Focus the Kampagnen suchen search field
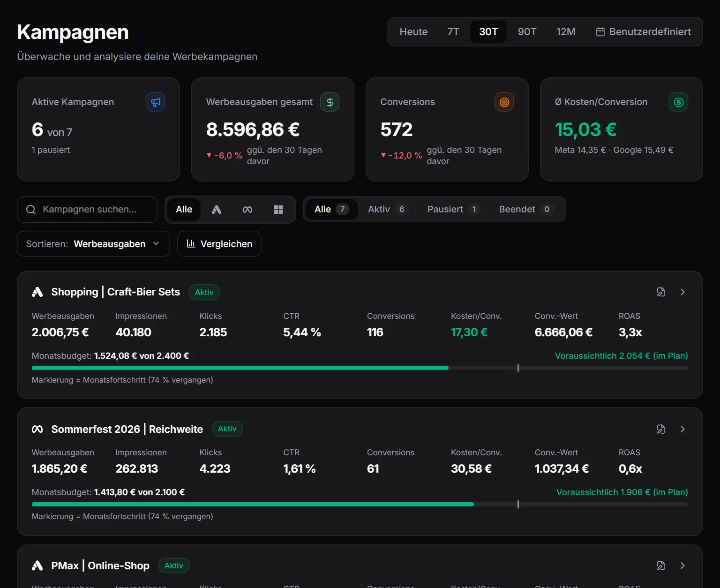Image resolution: width=720 pixels, height=588 pixels. [x=87, y=210]
